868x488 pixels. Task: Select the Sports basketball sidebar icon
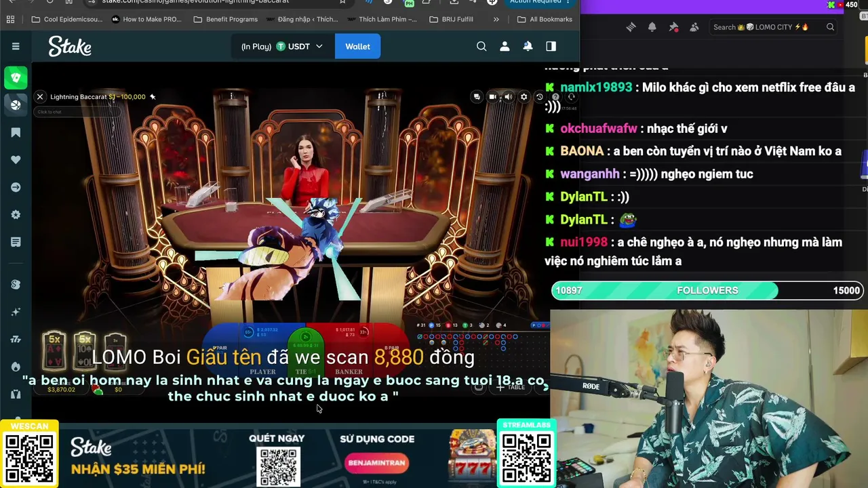(x=16, y=104)
